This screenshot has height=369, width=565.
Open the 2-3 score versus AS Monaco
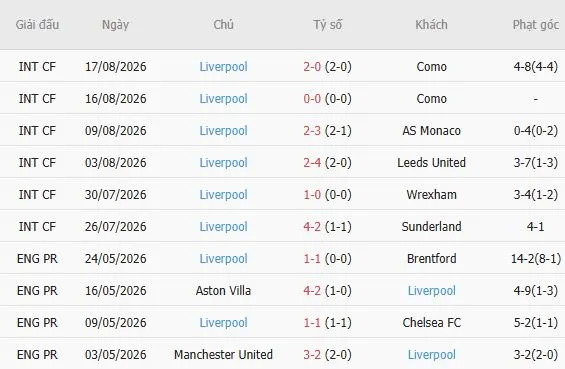click(x=312, y=131)
